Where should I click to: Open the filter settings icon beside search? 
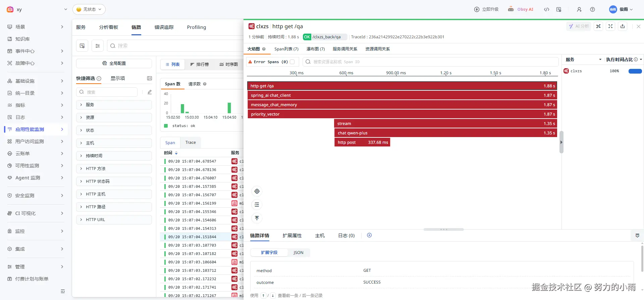[98, 46]
